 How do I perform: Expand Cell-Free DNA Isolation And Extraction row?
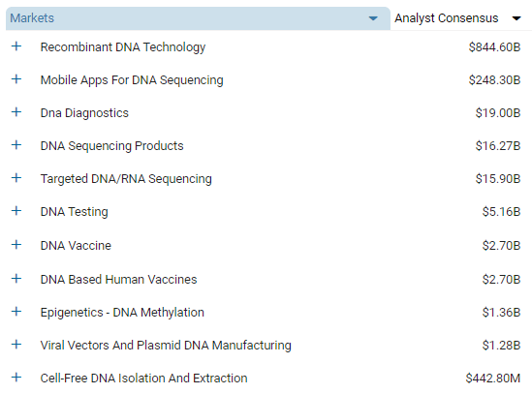click(16, 377)
